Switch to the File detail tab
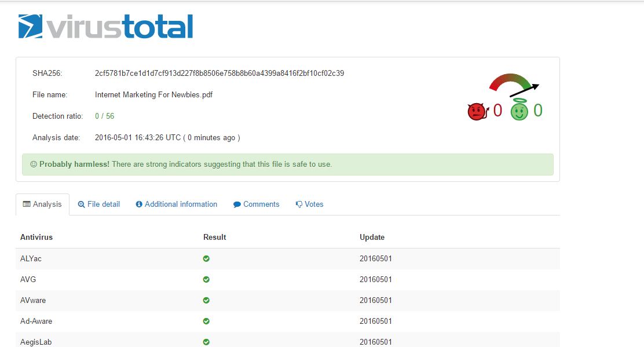Screen dimensions: 644x347 [98, 204]
